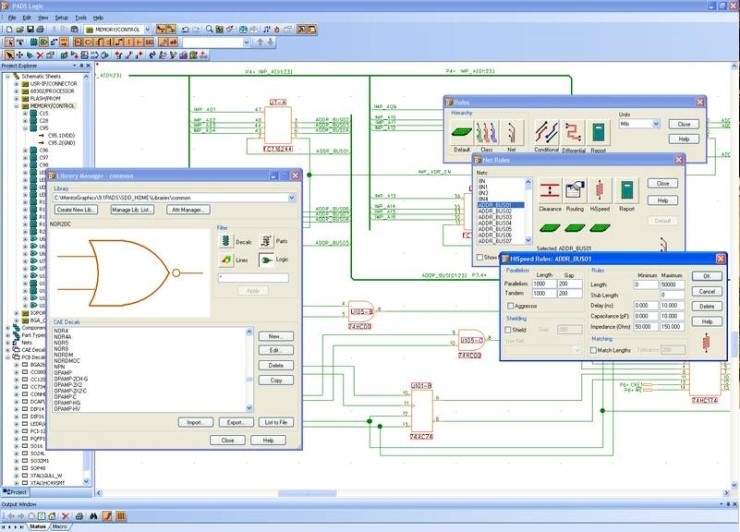
Task: Click the Parallelism Length input field
Action: pos(544,284)
